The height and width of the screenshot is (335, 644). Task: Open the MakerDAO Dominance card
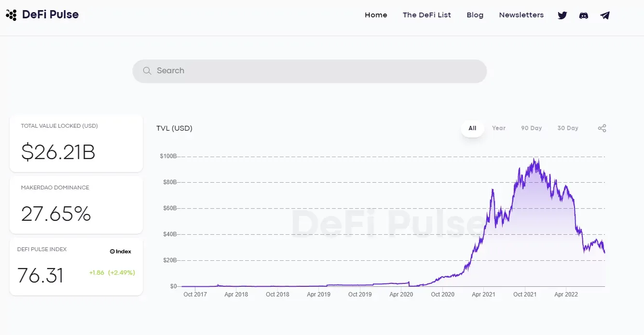[76, 205]
